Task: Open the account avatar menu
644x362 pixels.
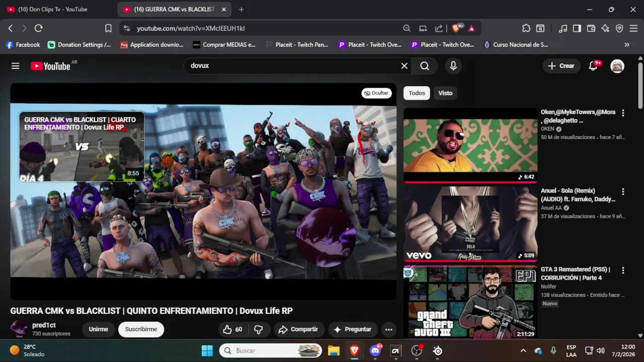Action: pos(617,66)
